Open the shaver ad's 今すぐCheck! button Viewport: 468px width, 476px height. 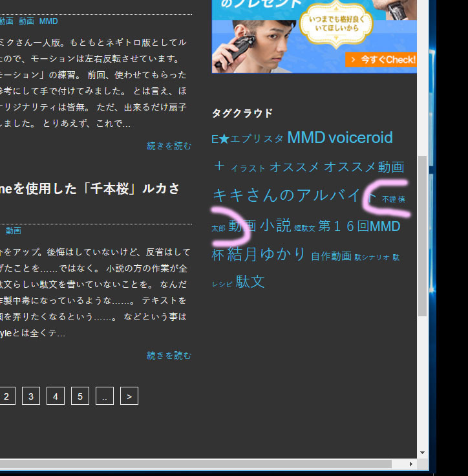tap(381, 59)
